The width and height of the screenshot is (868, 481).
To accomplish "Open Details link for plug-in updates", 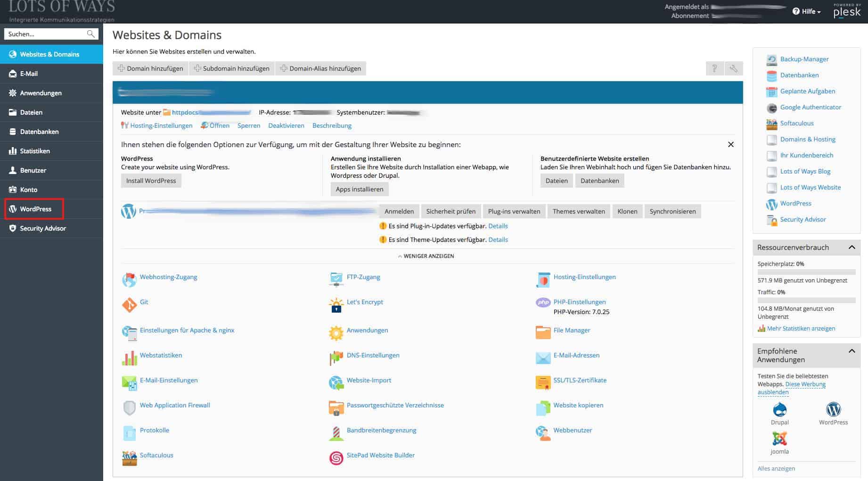I will 498,226.
